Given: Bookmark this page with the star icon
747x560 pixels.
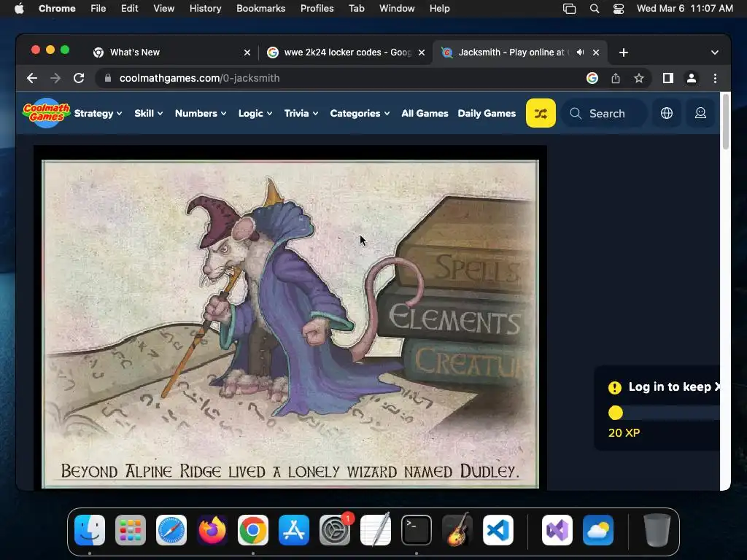Looking at the screenshot, I should click(639, 78).
